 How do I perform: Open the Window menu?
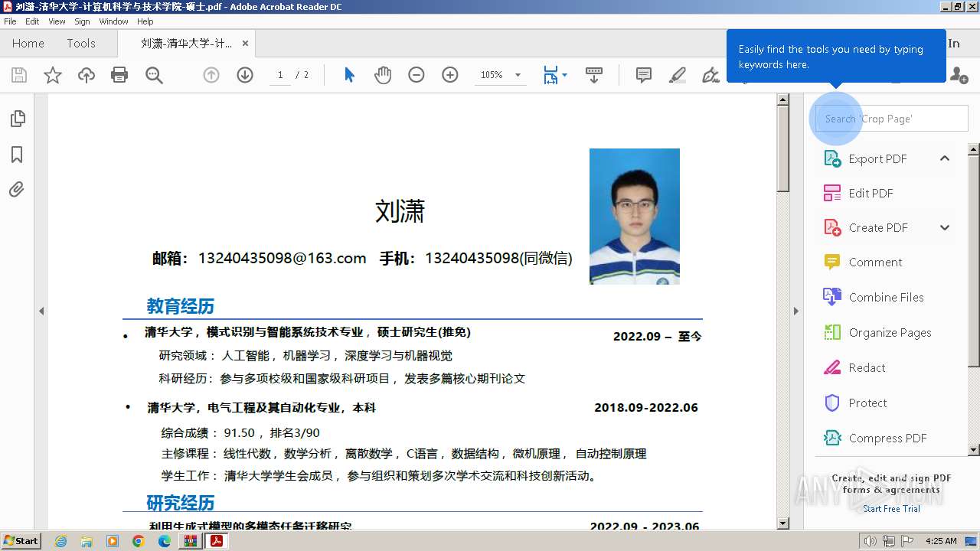114,21
